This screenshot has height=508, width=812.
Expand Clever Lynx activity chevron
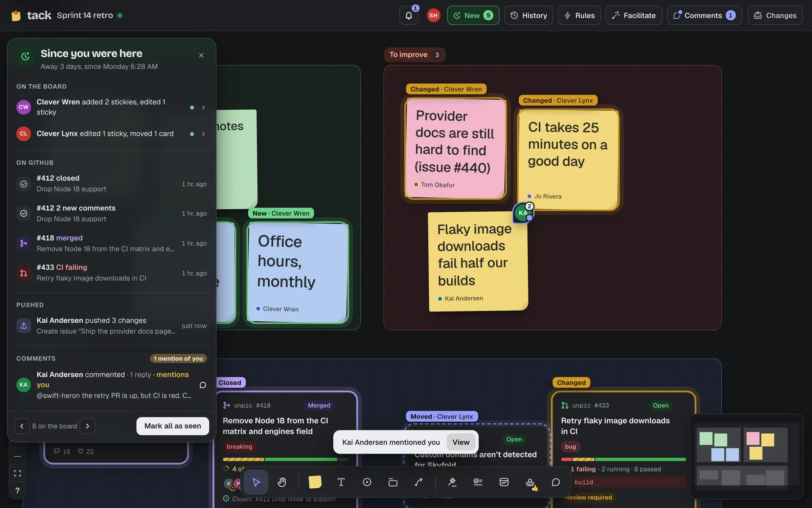[x=203, y=134]
